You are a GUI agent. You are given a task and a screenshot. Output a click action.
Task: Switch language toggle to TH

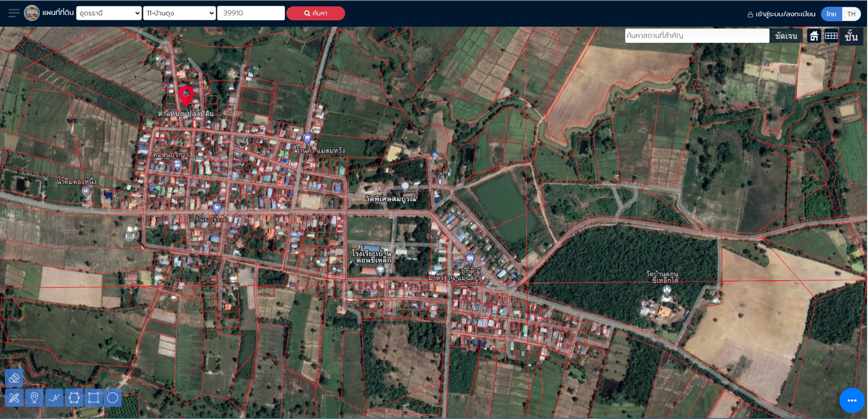(x=851, y=14)
